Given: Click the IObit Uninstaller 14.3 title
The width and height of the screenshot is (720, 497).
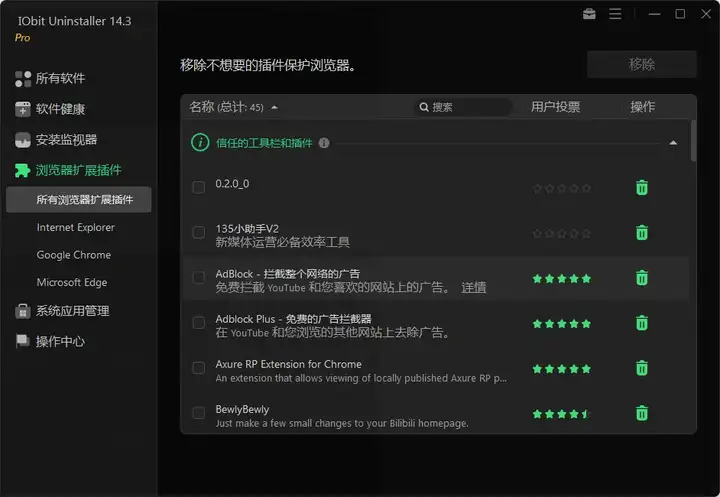Looking at the screenshot, I should pyautogui.click(x=74, y=21).
